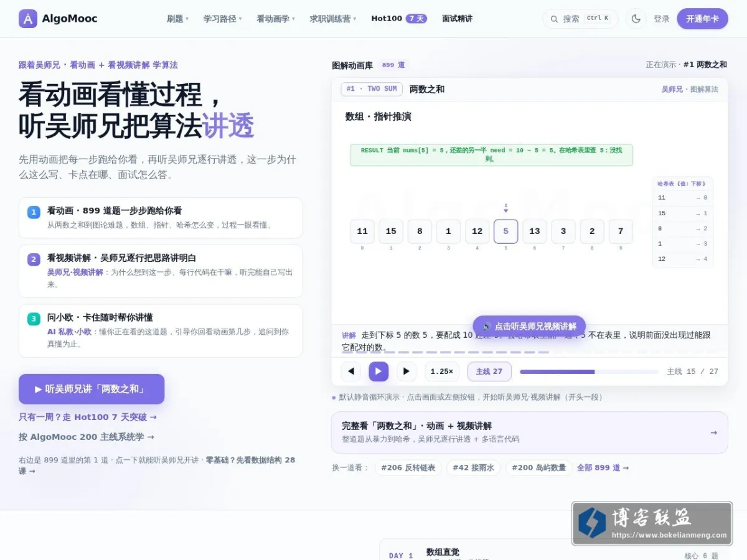Open the search box
This screenshot has width=747, height=560.
click(580, 19)
